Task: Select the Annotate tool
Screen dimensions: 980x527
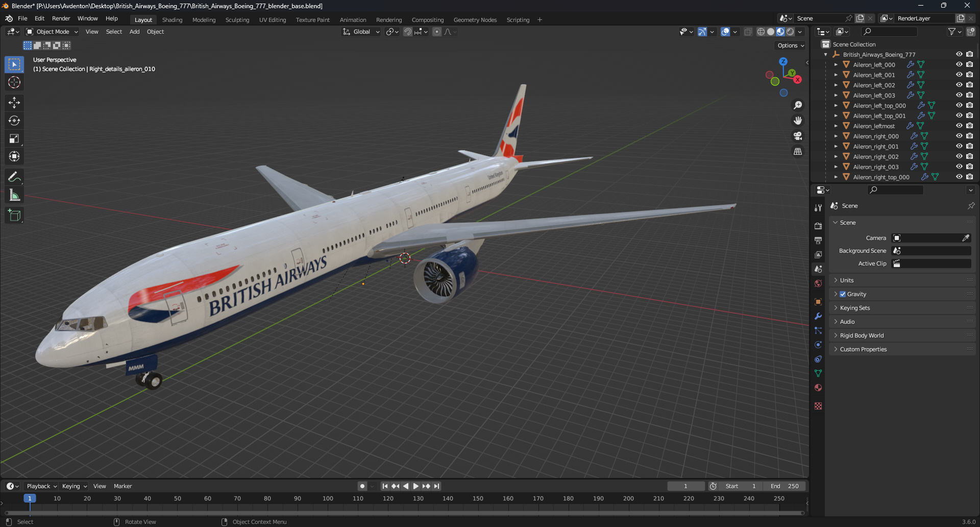Action: pyautogui.click(x=14, y=177)
